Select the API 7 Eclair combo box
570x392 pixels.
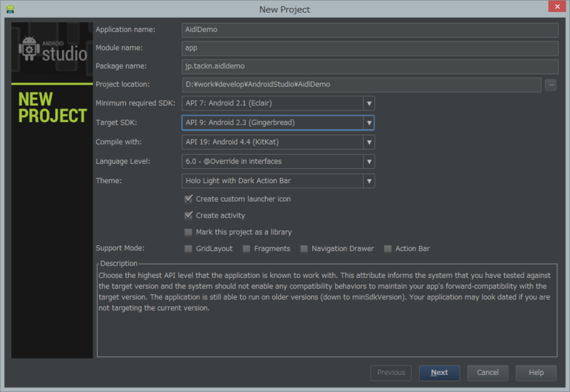tap(278, 103)
